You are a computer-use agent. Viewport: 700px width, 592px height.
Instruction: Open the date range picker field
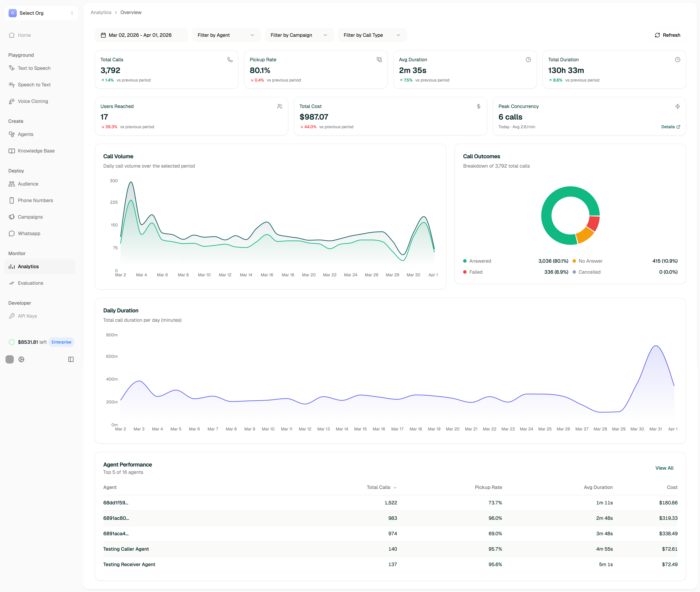(141, 35)
